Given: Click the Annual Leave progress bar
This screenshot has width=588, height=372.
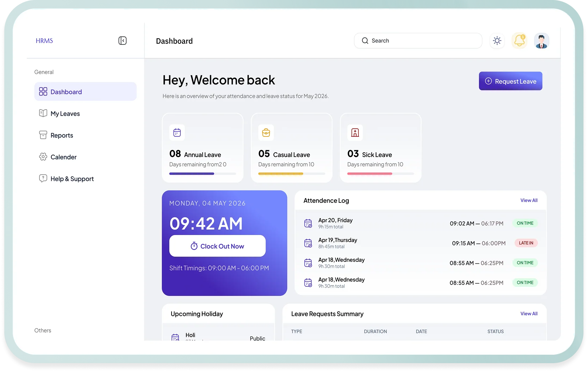Looking at the screenshot, I should coord(203,173).
